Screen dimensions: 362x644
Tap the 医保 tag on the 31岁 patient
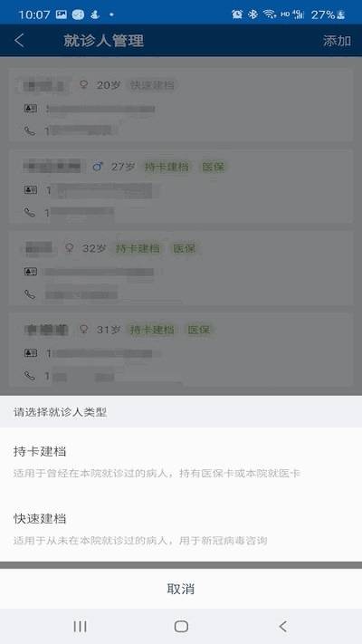[x=199, y=330]
